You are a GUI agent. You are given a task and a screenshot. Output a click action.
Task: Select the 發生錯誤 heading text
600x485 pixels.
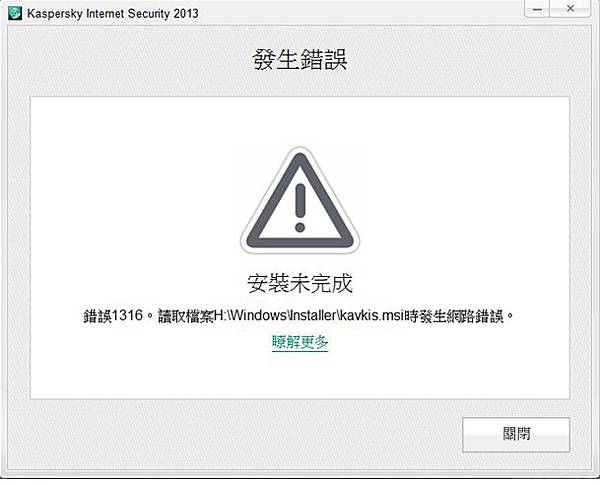300,60
